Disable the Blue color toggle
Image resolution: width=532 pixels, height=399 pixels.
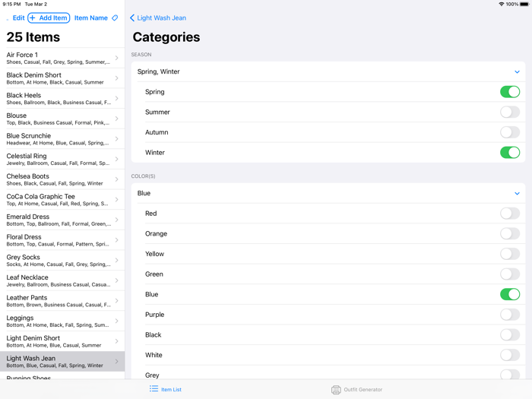click(x=510, y=294)
